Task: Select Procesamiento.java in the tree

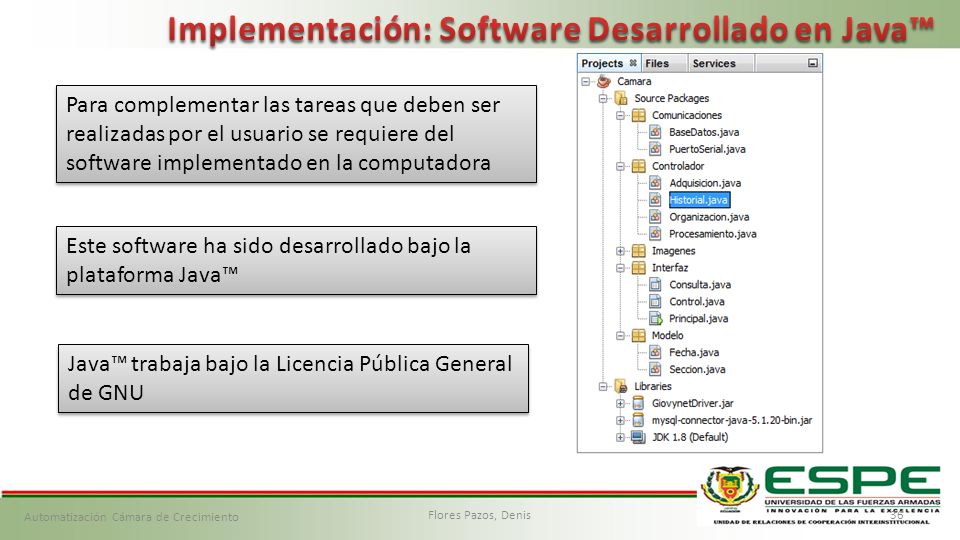Action: coord(713,234)
